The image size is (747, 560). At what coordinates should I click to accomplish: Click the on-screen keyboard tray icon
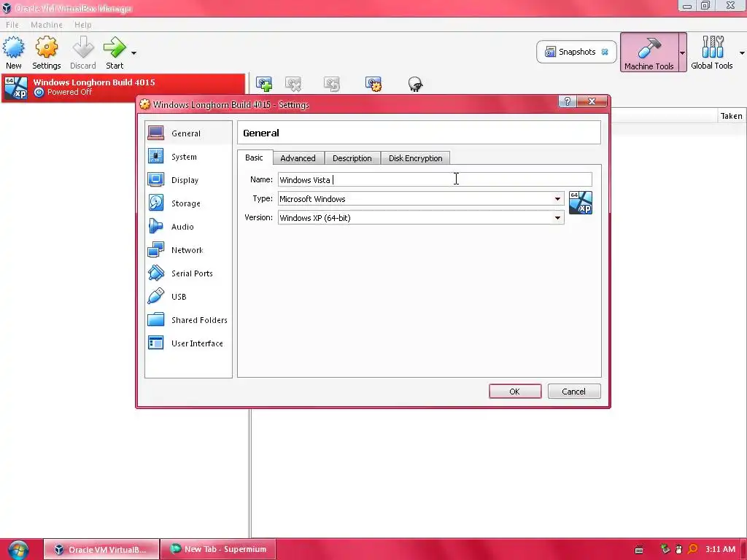point(639,550)
